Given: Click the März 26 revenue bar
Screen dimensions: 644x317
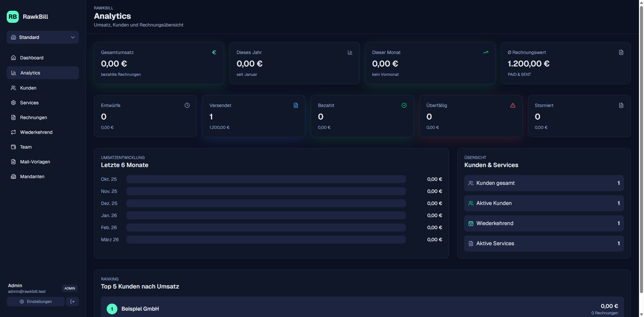Looking at the screenshot, I should tap(266, 240).
